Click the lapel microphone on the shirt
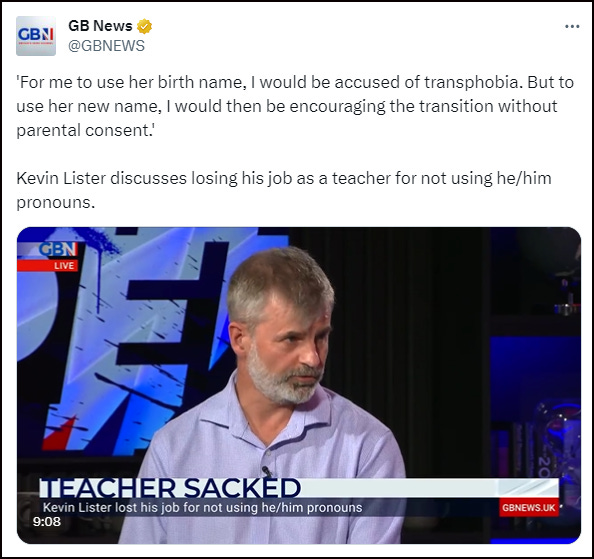The image size is (594, 559). tap(267, 471)
